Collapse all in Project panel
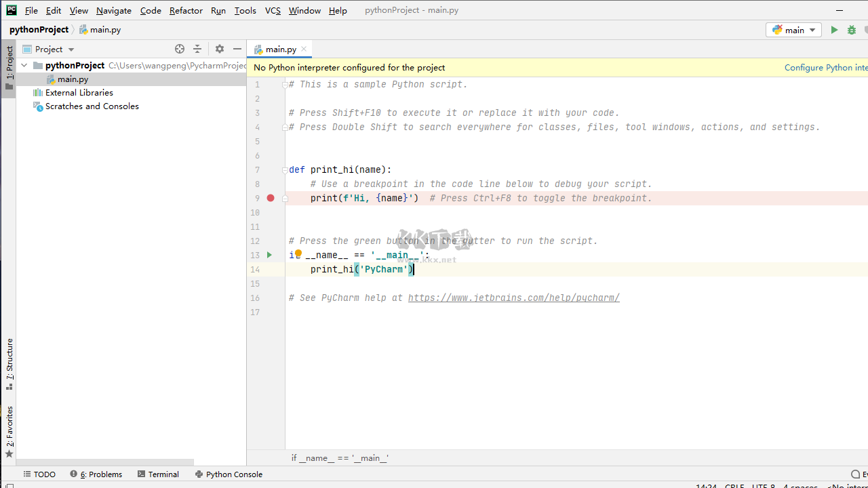The width and height of the screenshot is (868, 488). 197,49
